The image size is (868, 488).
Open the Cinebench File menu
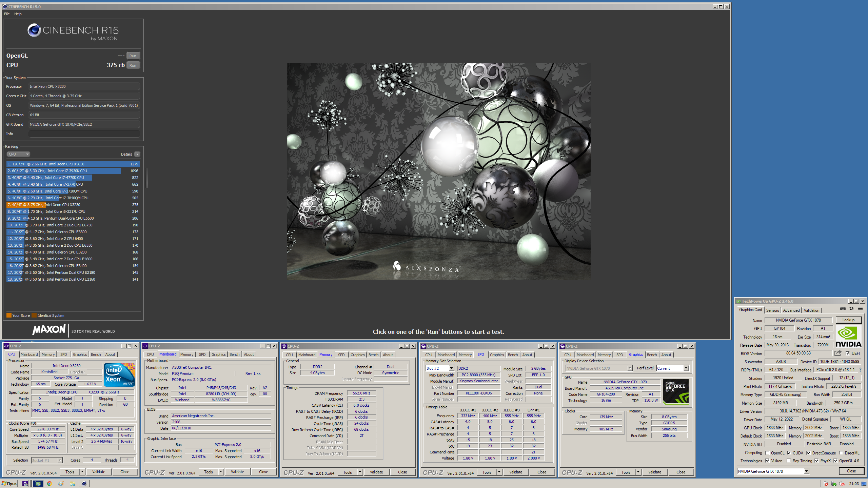click(x=7, y=14)
